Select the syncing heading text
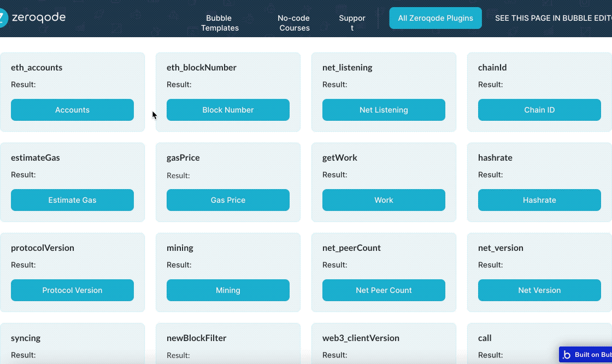 click(26, 338)
